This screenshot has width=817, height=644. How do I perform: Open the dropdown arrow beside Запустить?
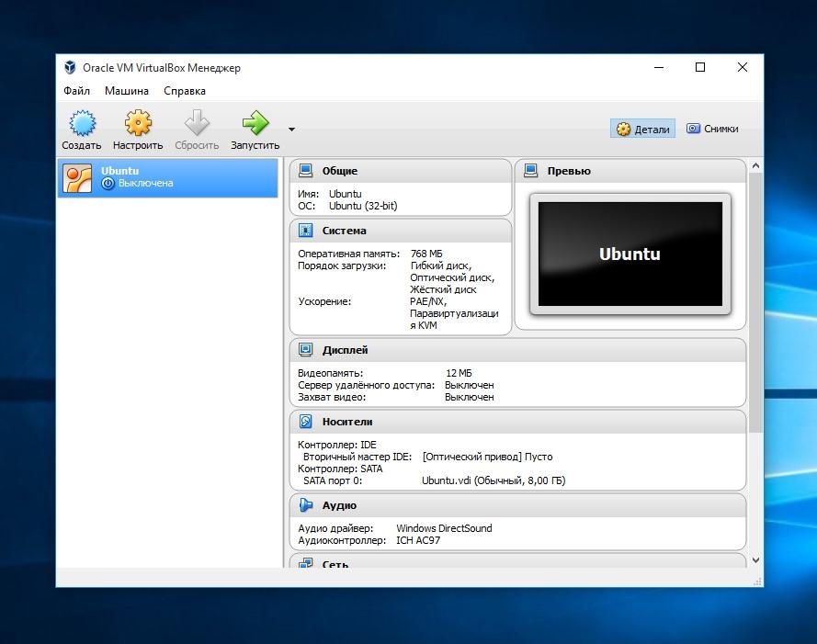291,130
